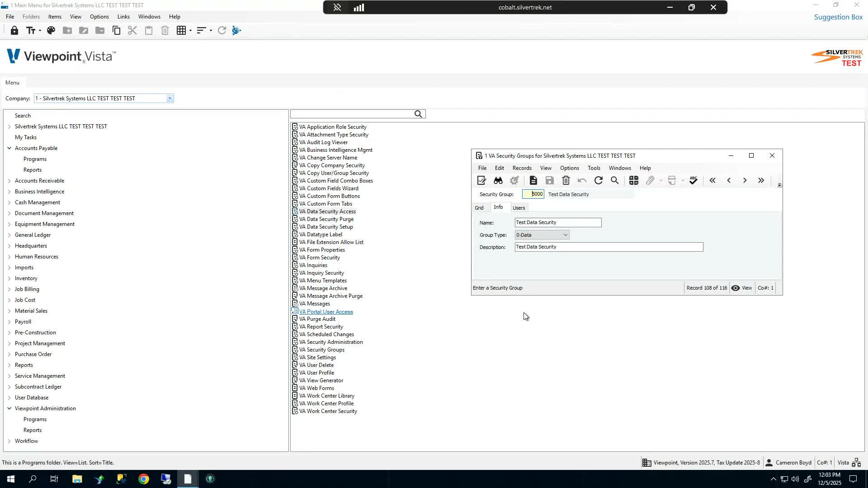This screenshot has height=488, width=868.
Task: Select Programs under Viewpoint Administration
Action: (x=35, y=419)
